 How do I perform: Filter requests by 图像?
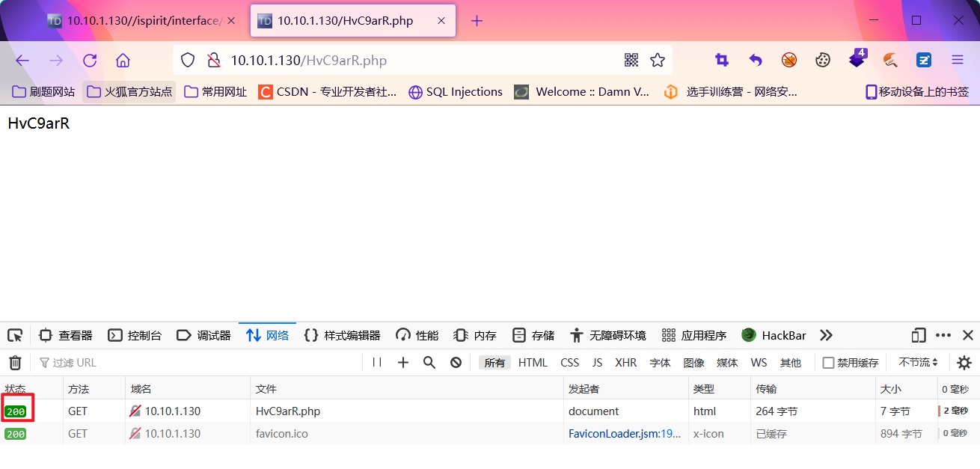click(693, 363)
